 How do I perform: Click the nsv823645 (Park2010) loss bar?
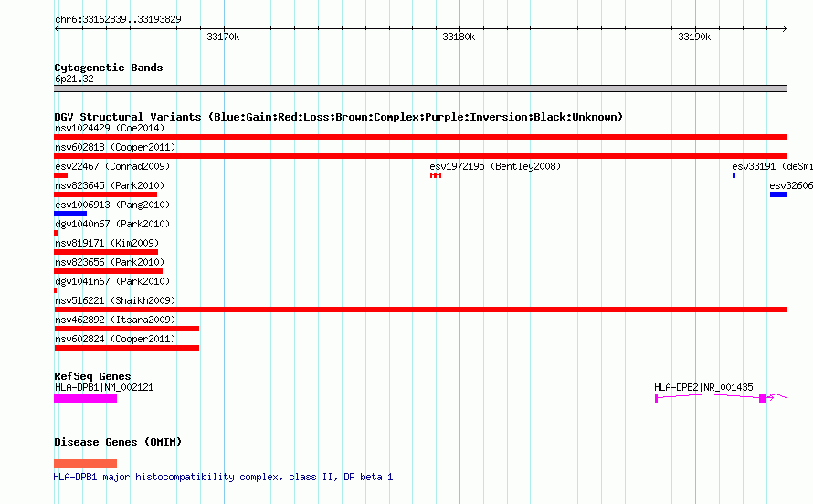[105, 194]
